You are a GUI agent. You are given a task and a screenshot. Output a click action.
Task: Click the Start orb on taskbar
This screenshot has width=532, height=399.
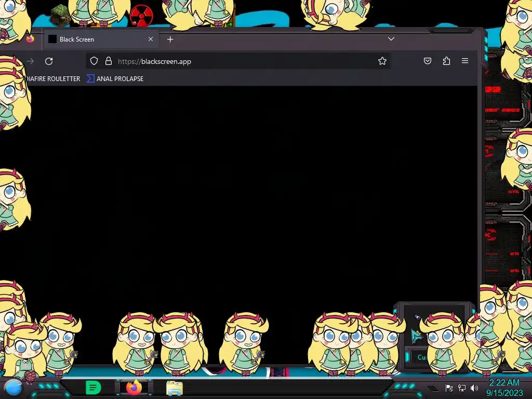(x=14, y=388)
